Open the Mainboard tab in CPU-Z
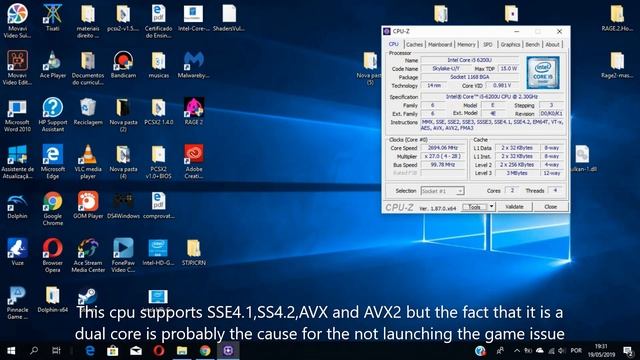The image size is (640, 360). (x=440, y=44)
